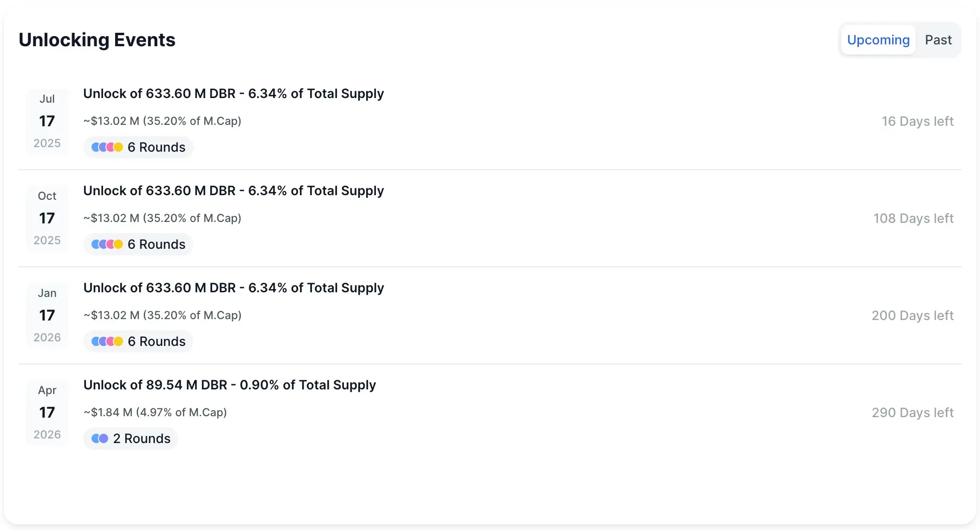
Task: Click the "16 Days left" label
Action: point(917,121)
